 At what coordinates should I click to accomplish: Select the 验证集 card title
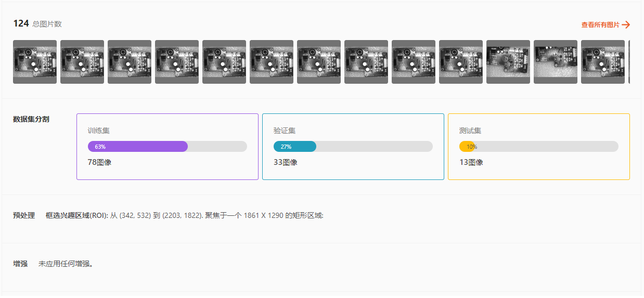tap(284, 131)
